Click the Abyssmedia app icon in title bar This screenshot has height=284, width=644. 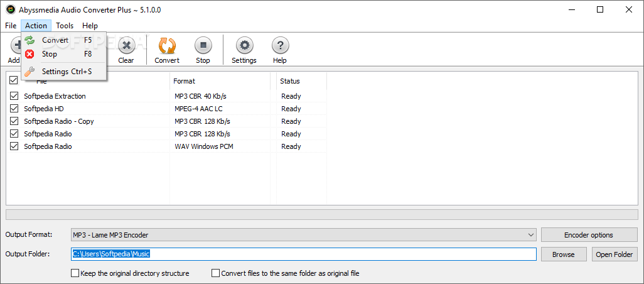coord(10,9)
